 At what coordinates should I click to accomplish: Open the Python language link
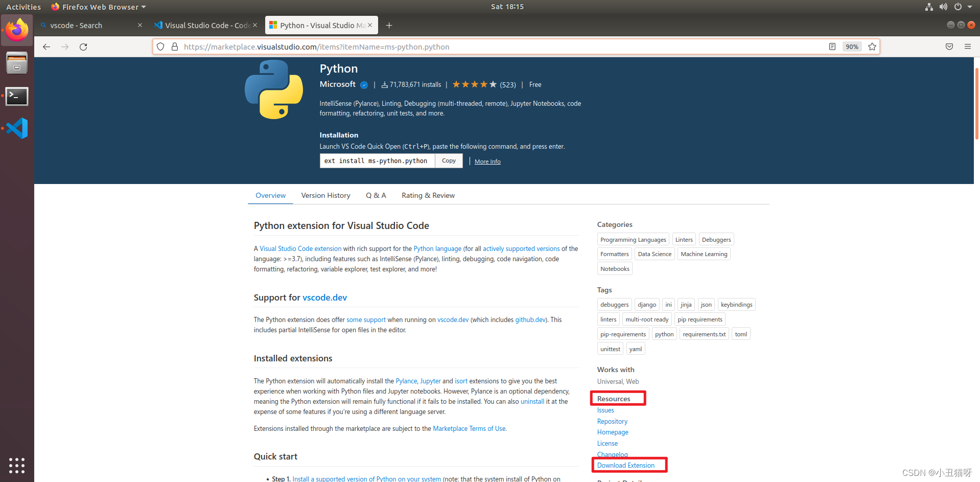[x=437, y=249]
